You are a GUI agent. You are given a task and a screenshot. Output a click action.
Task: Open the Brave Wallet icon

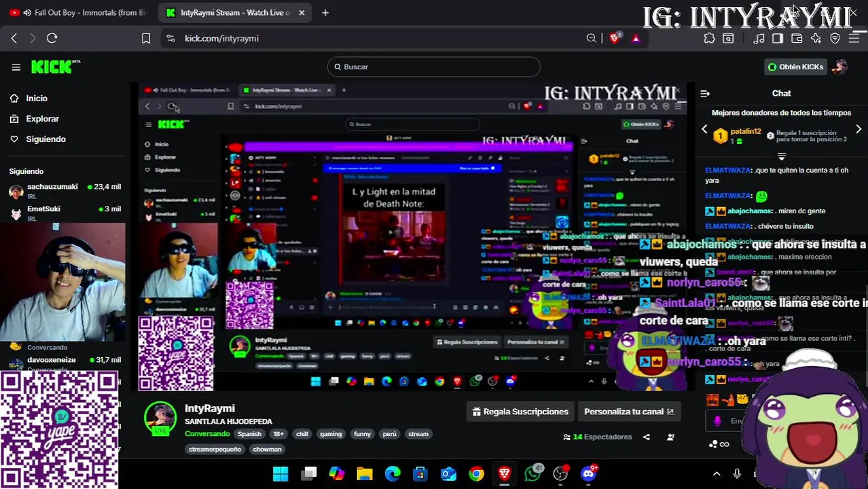click(797, 39)
